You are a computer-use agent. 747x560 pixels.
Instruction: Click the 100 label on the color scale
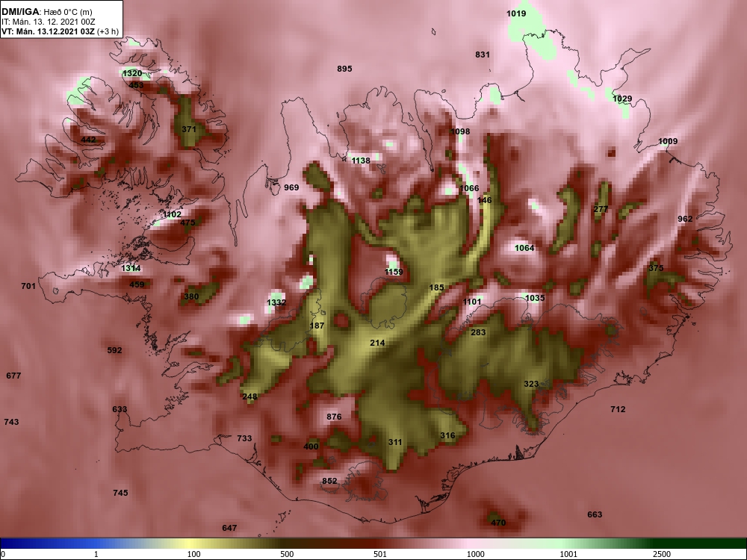pyautogui.click(x=193, y=554)
